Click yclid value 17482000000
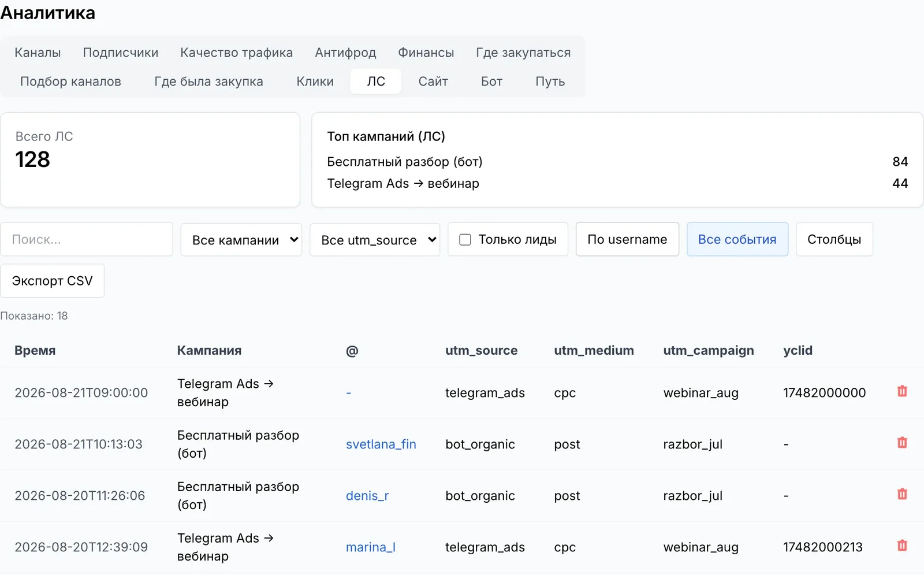This screenshot has height=575, width=924. tap(825, 392)
